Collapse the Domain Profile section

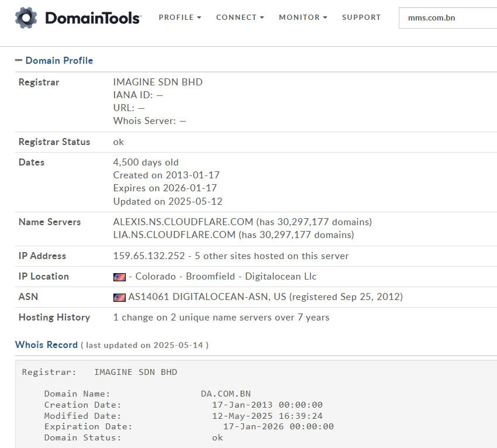pyautogui.click(x=19, y=60)
